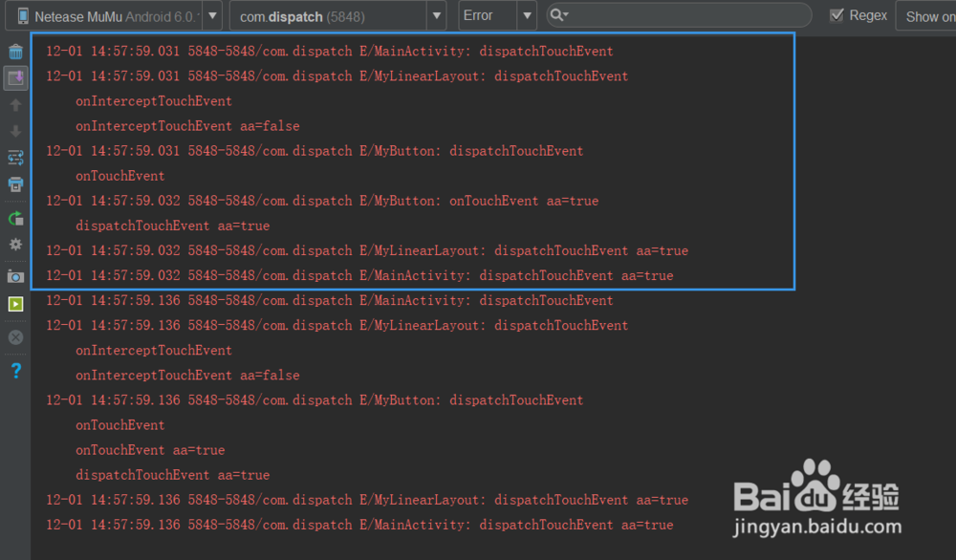
Task: Clear logcat with the trash can icon
Action: click(x=16, y=52)
